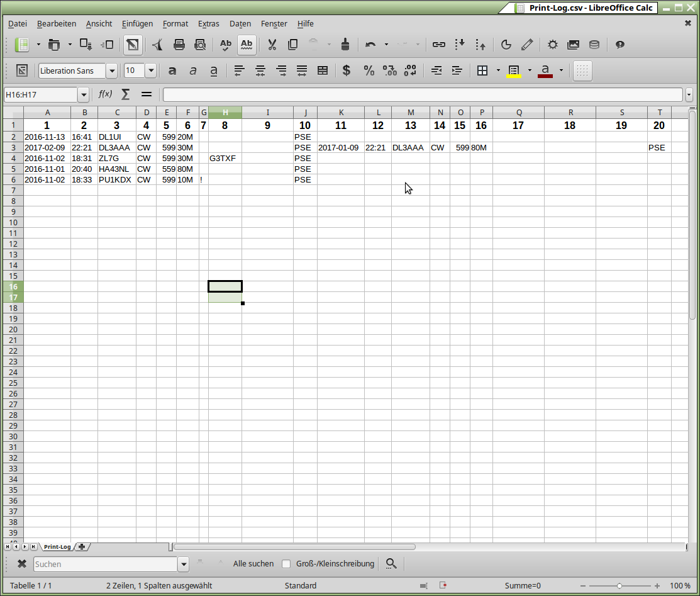Toggle bold text formatting
The height and width of the screenshot is (596, 700).
click(x=172, y=70)
